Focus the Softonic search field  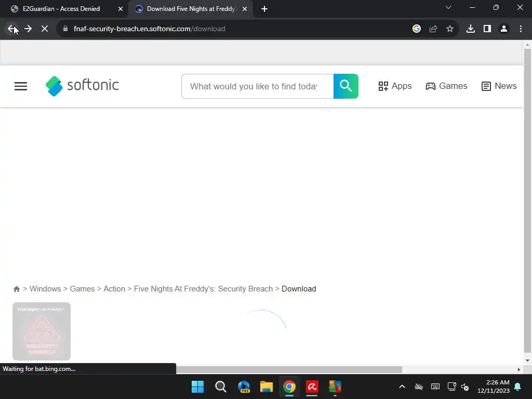[x=258, y=86]
